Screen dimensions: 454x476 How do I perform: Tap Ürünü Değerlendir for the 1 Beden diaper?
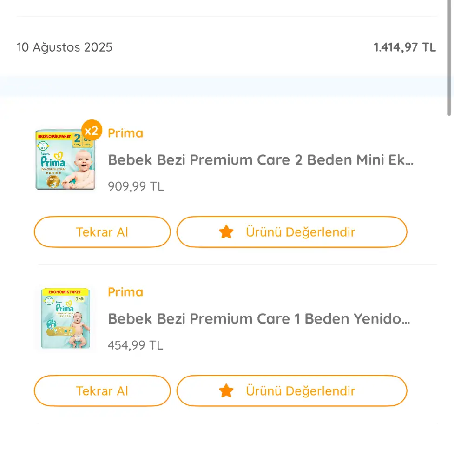(292, 390)
